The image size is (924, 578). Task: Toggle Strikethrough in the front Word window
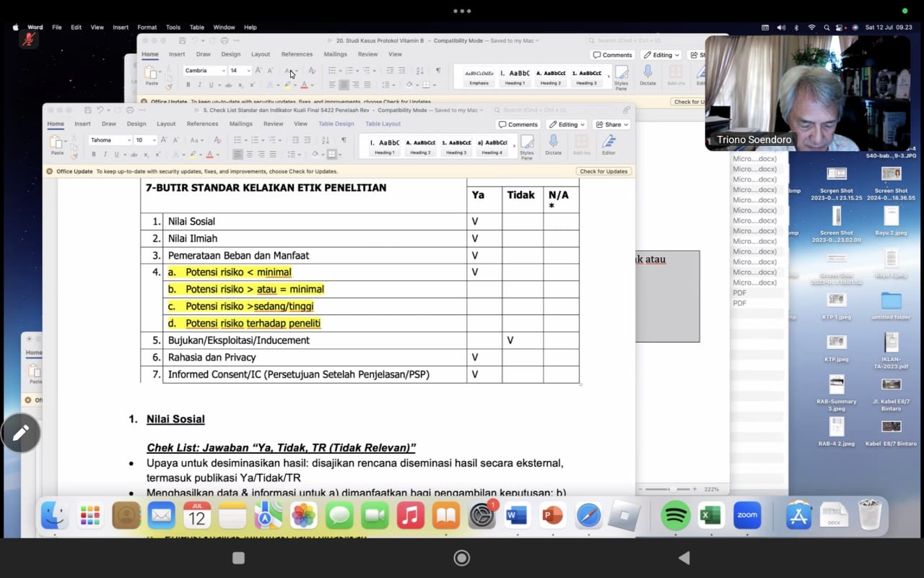click(x=134, y=155)
